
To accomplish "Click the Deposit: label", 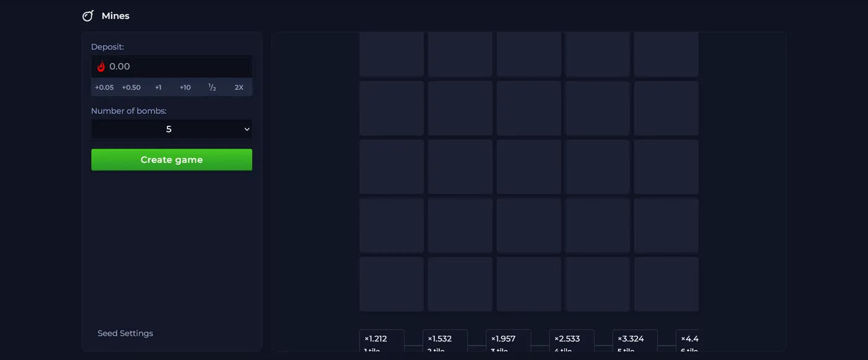I will (x=107, y=47).
